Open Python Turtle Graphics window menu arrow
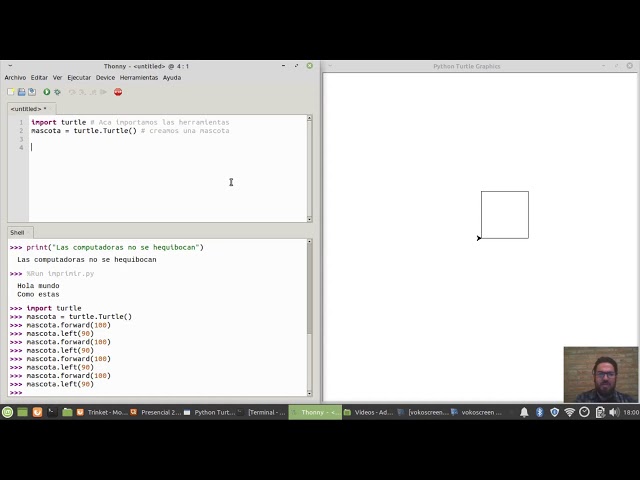Viewport: 640px width, 480px height. click(330, 65)
